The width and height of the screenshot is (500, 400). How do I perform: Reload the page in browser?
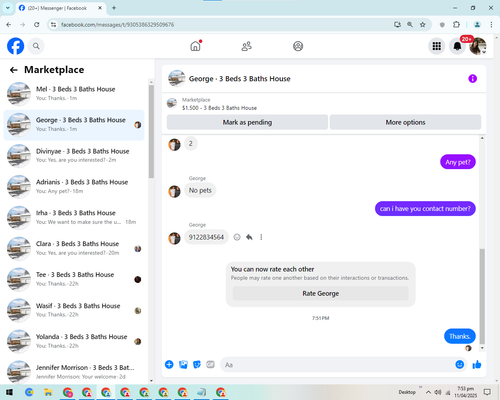point(37,25)
